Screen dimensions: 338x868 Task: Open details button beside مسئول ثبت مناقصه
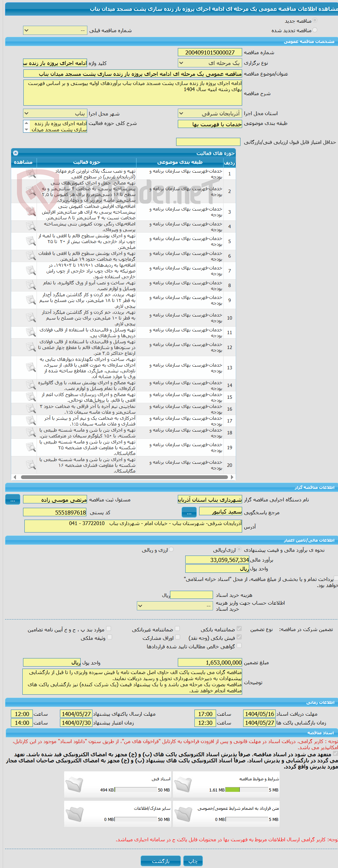click(13, 500)
